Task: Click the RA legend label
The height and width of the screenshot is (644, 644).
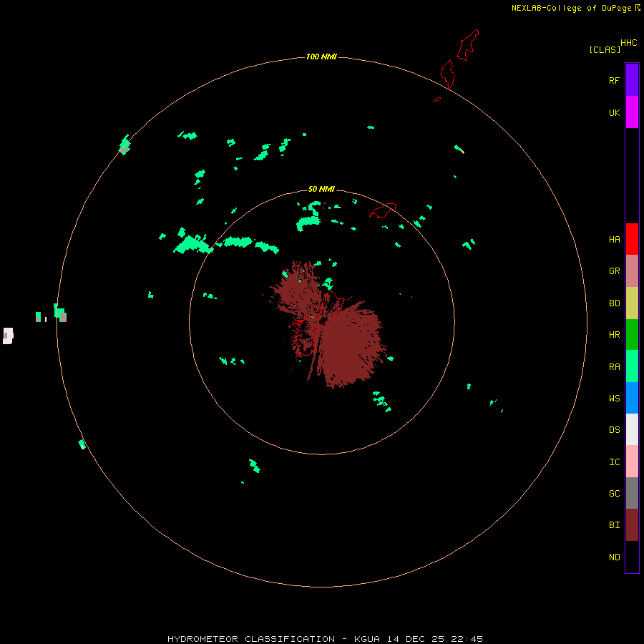Action: 614,366
